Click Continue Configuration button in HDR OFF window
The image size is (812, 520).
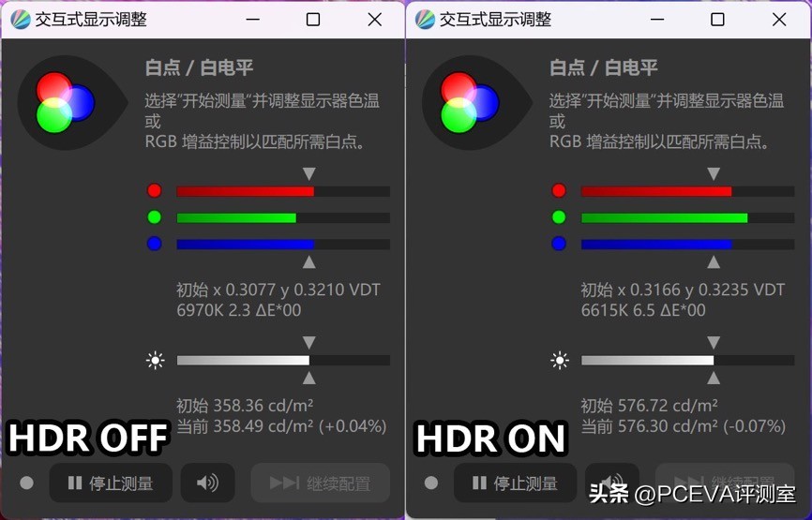click(x=321, y=483)
